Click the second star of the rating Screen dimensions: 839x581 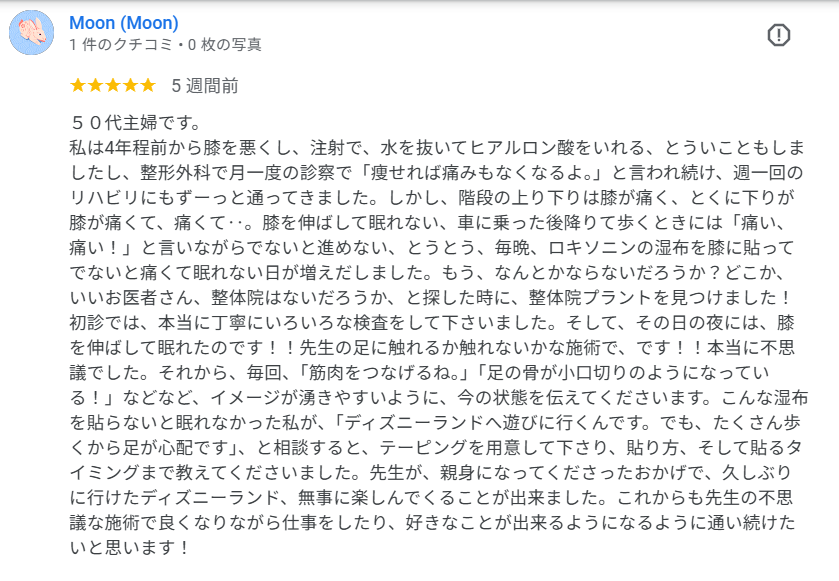95,85
